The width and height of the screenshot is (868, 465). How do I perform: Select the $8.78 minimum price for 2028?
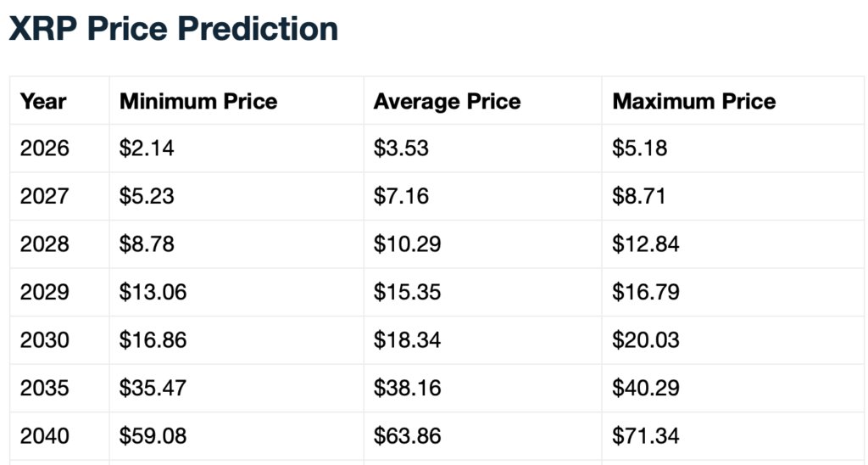pyautogui.click(x=147, y=245)
